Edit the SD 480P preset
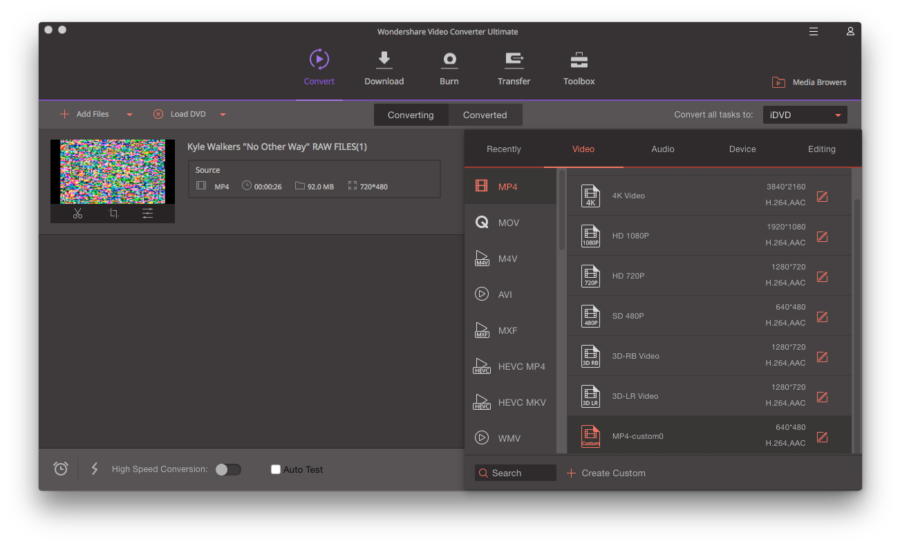Viewport: 900px width, 546px height. (822, 317)
